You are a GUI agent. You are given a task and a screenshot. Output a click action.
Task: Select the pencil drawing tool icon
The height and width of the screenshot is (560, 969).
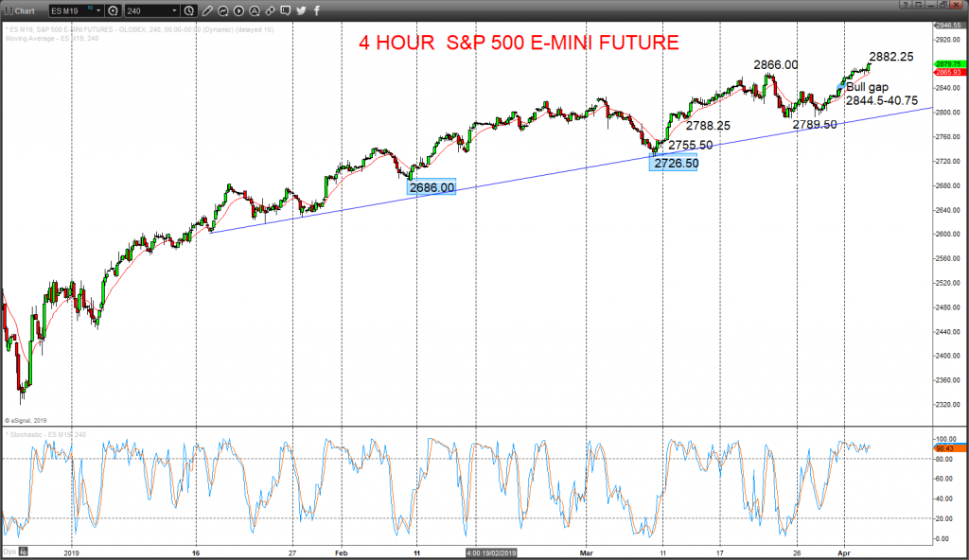pyautogui.click(x=207, y=10)
